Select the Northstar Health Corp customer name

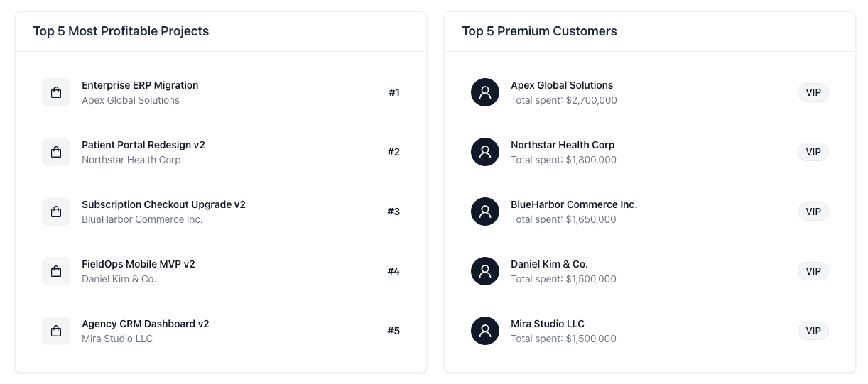tap(563, 145)
